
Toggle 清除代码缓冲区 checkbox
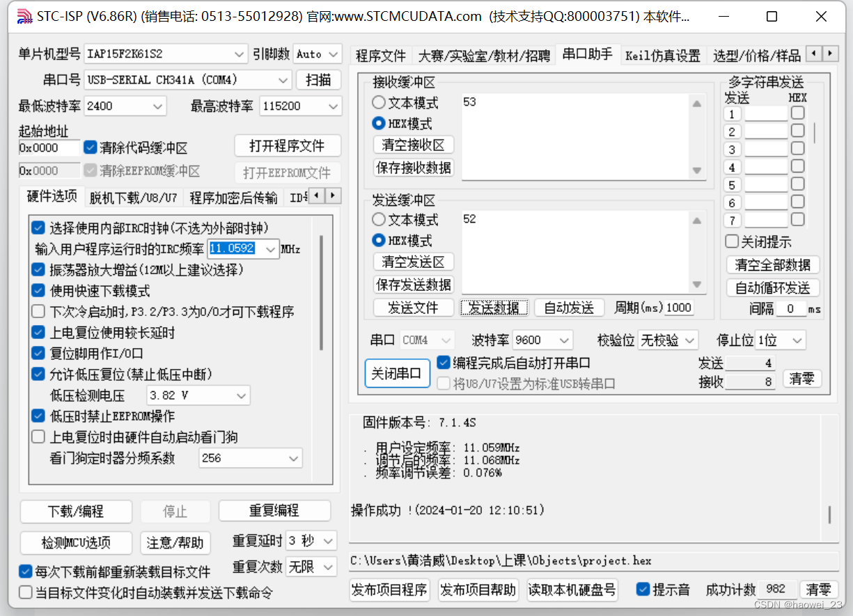pyautogui.click(x=90, y=148)
